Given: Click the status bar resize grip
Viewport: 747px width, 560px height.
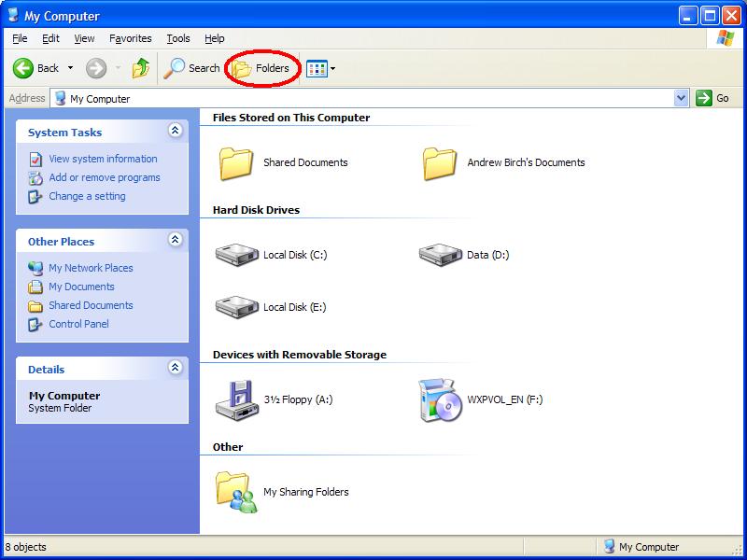Looking at the screenshot, I should coord(738,549).
